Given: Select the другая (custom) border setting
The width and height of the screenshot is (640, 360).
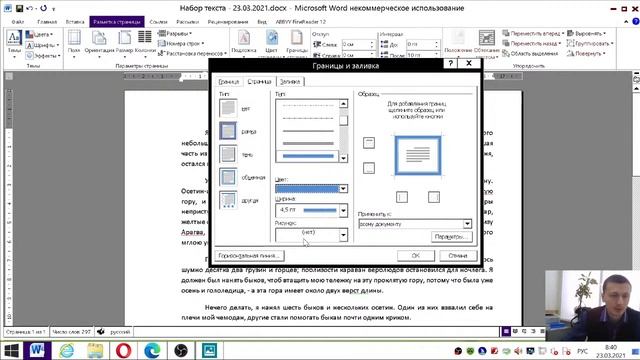Looking at the screenshot, I should [x=228, y=200].
